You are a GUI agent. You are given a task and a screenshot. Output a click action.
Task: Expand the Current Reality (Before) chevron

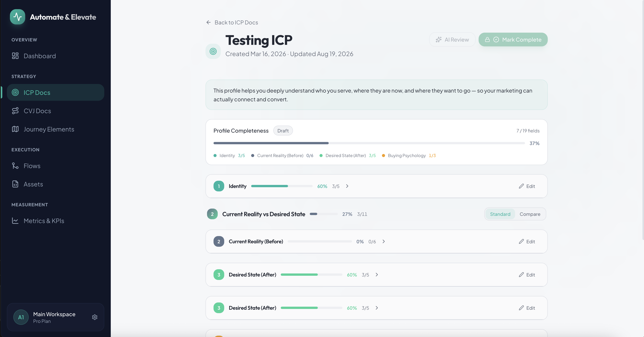383,242
